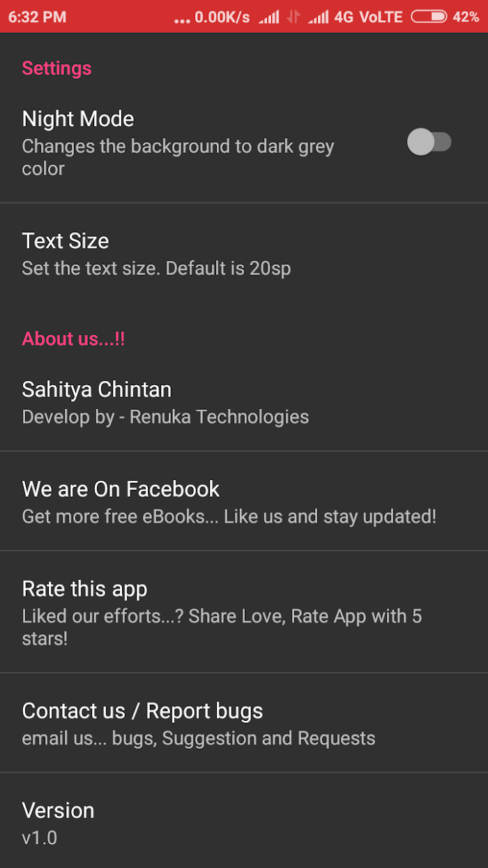Tap the network speed 0.00K/s indicator

[x=222, y=17]
